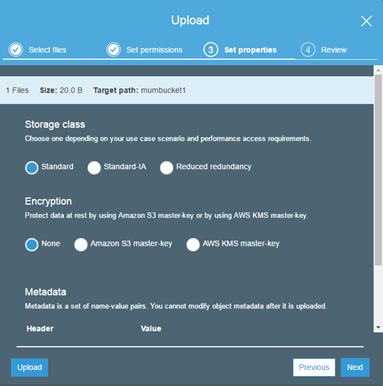The image size is (383, 386).
Task: Choose Amazon S3 master-key encryption
Action: (x=81, y=244)
